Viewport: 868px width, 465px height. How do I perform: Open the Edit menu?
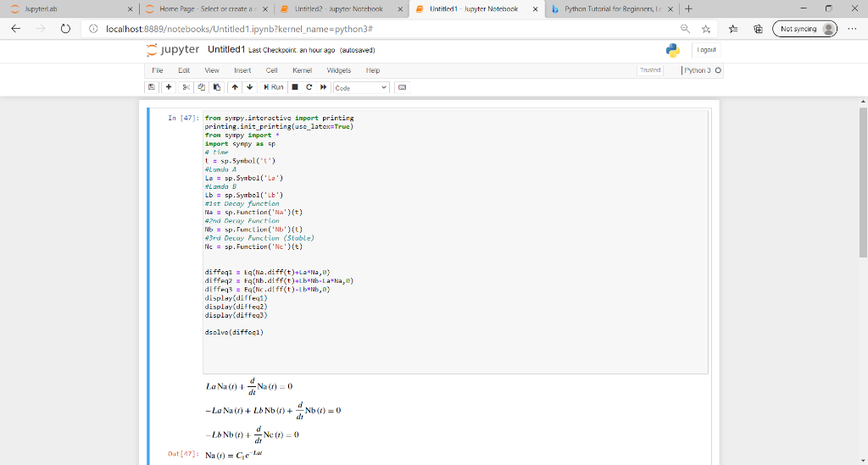point(184,71)
